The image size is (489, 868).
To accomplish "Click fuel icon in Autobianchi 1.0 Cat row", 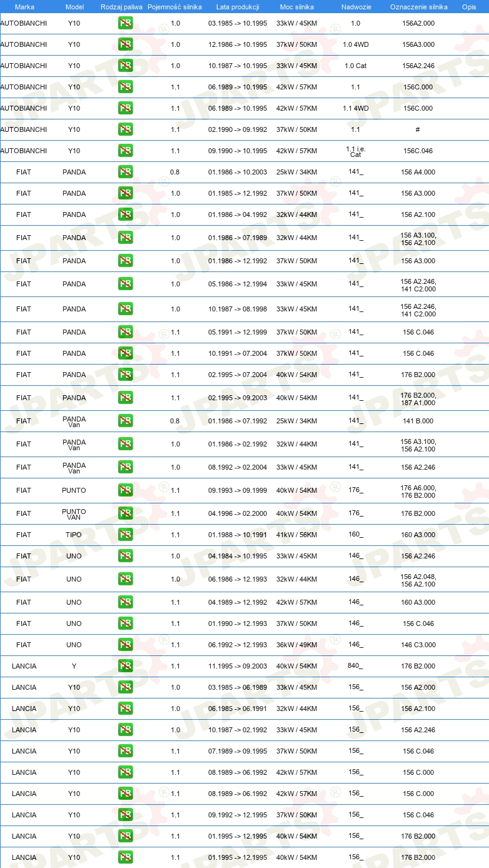I will pyautogui.click(x=125, y=66).
